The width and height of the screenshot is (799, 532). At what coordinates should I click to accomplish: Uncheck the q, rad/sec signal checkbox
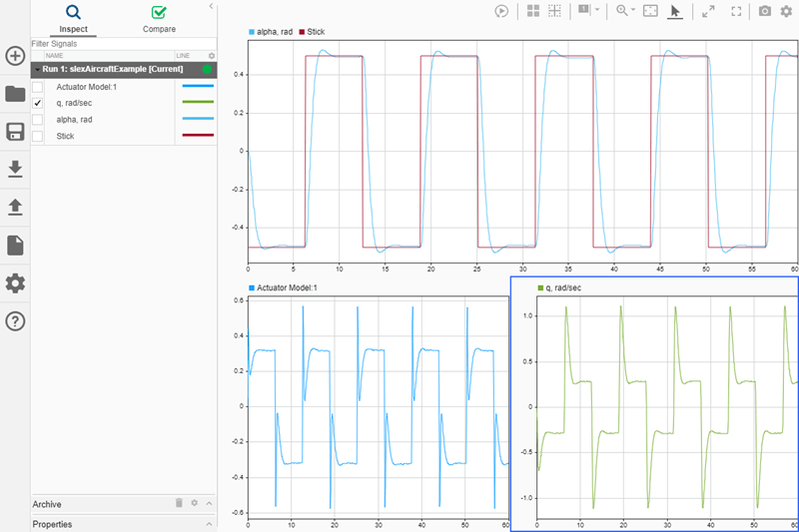tap(37, 103)
